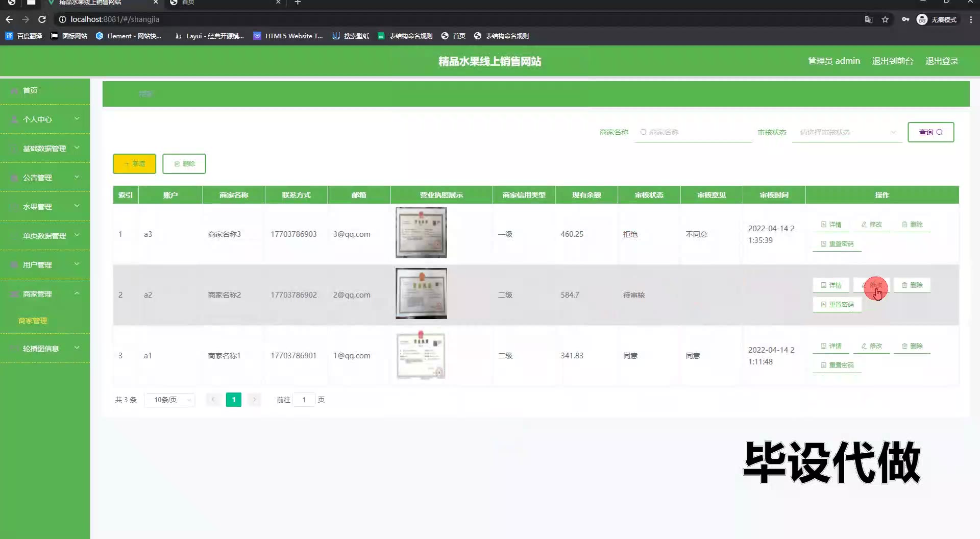Click the 查询 search button

pos(930,132)
